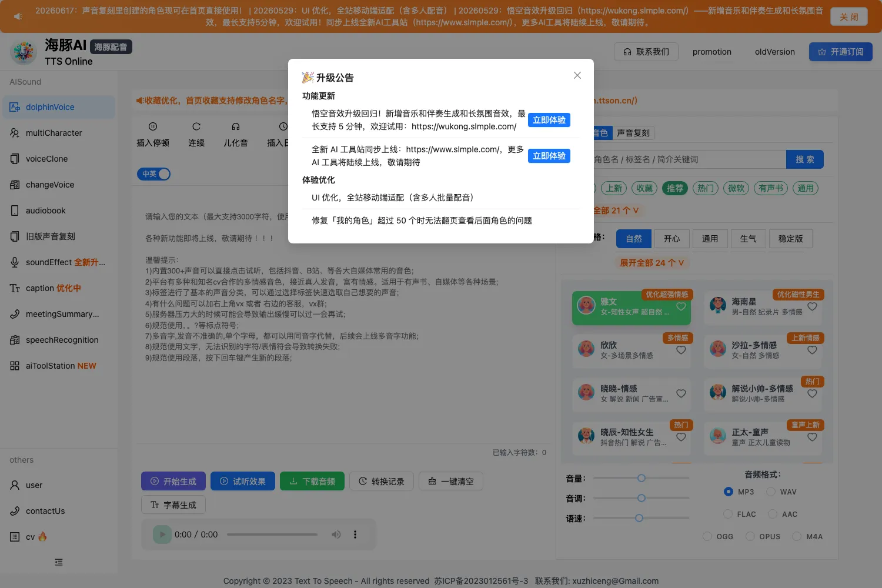The image size is (882, 588).
Task: Expand 展开全部 24 个 styles
Action: [x=652, y=263]
